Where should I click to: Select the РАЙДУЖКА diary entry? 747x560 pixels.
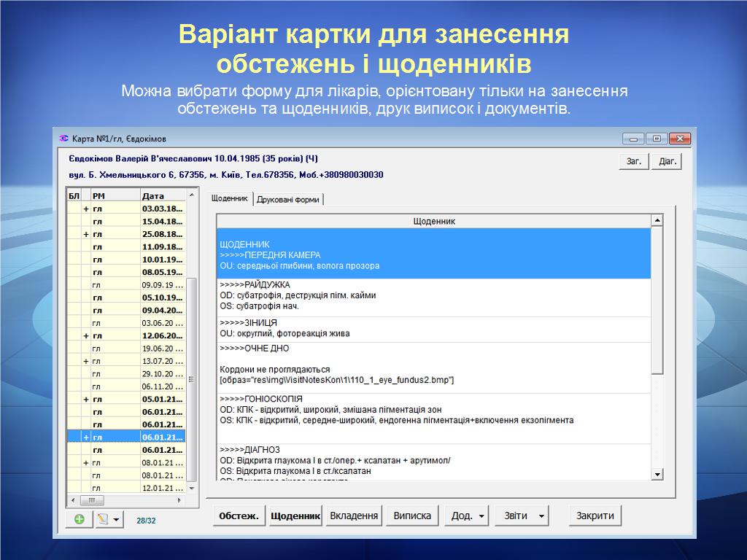(432, 295)
